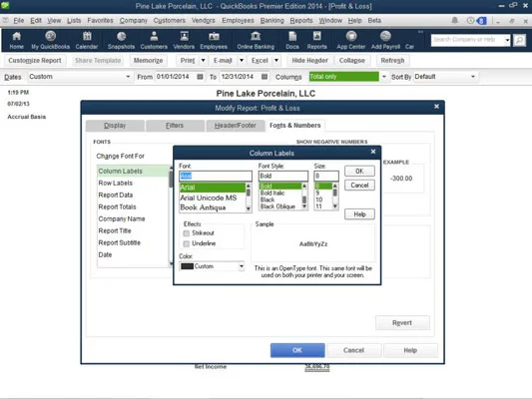Screen dimensions: 532x399
Task: Select the Fonts & Numbers tab
Action: pyautogui.click(x=295, y=126)
